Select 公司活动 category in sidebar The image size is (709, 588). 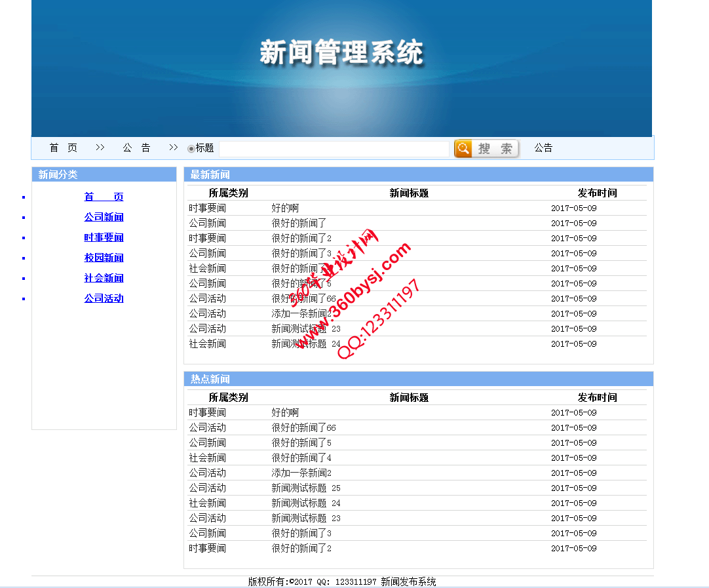[x=104, y=298]
